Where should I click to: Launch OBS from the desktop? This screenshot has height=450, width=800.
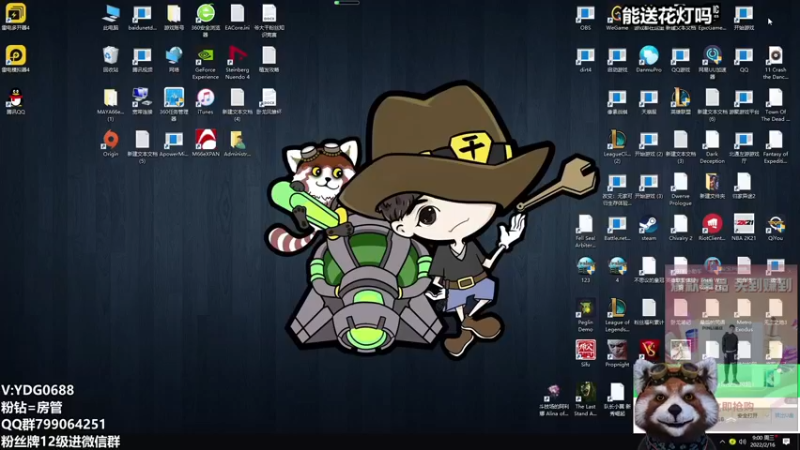(x=585, y=17)
